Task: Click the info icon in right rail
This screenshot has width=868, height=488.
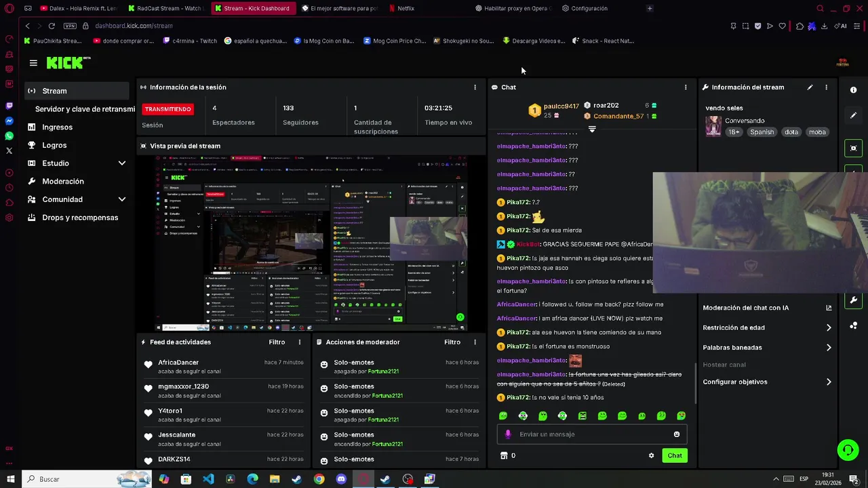Action: click(853, 90)
